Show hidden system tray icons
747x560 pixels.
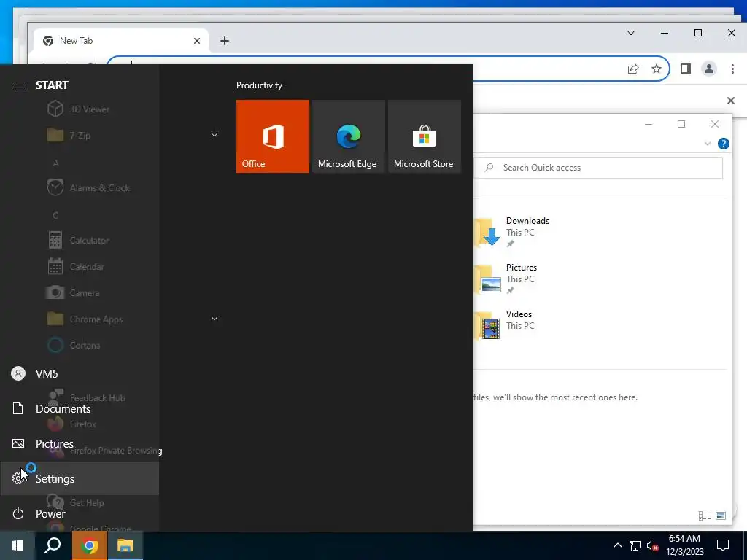(617, 545)
